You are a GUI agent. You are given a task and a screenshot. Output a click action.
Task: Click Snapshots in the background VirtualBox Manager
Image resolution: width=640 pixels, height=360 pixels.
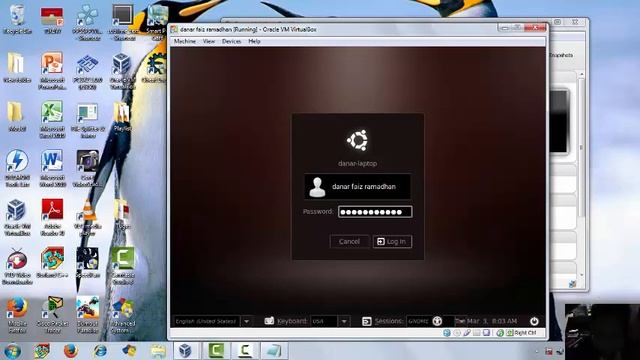(x=561, y=55)
